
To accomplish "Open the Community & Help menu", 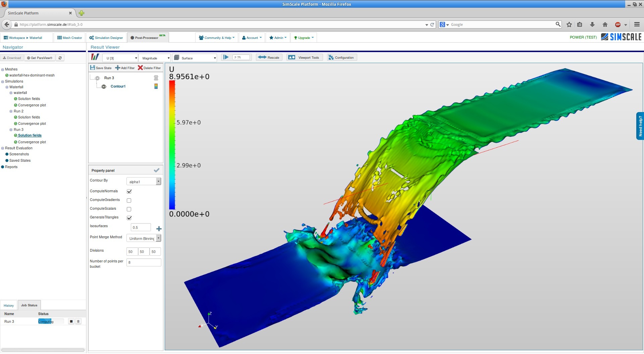I will (216, 38).
